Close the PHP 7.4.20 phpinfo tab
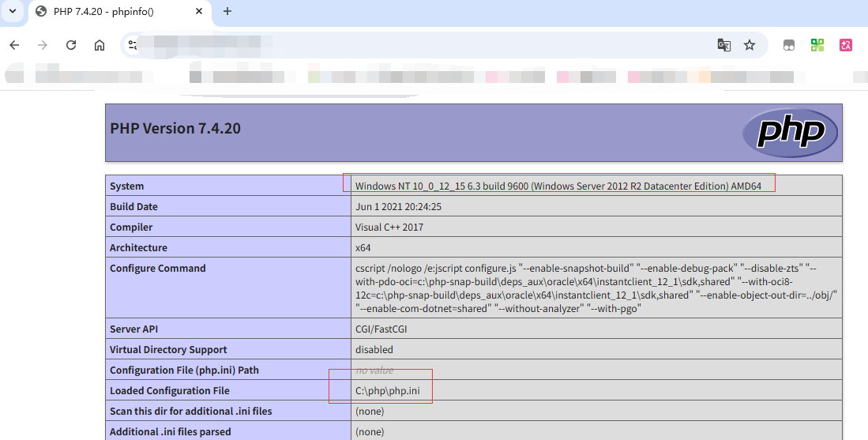This screenshot has height=440, width=868. click(x=197, y=11)
